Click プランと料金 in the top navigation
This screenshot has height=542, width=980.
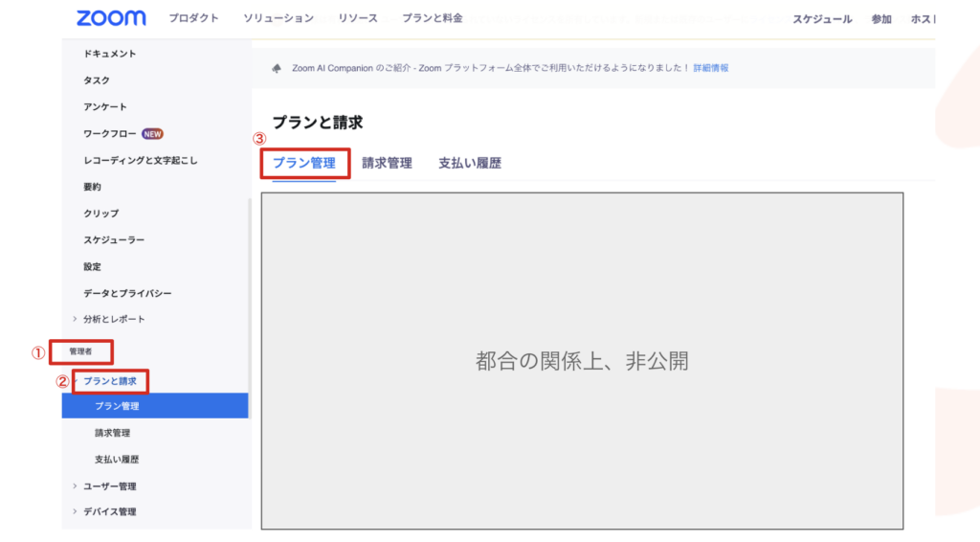tap(432, 18)
